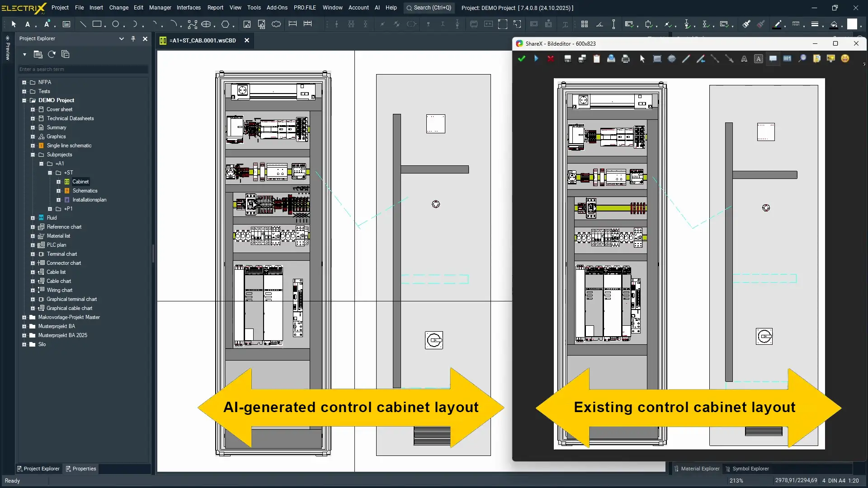Open Project Explorer panel dropdown chevron
Screen dimensions: 868x488
(121, 39)
